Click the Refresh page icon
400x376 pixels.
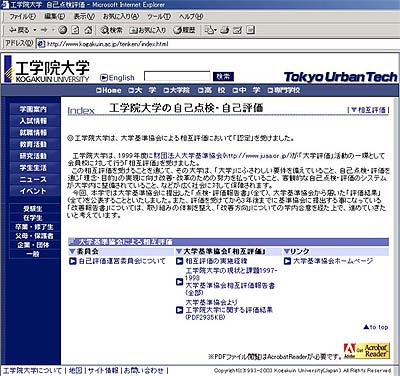point(76,30)
